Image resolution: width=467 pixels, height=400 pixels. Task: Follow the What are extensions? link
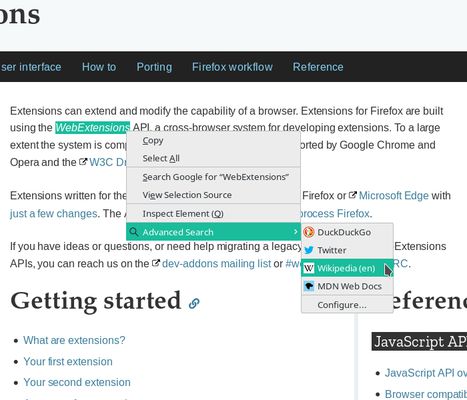(x=74, y=340)
